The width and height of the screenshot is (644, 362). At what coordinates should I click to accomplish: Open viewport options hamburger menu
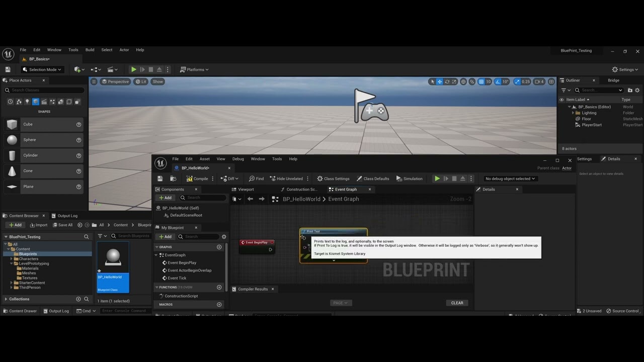coord(94,81)
